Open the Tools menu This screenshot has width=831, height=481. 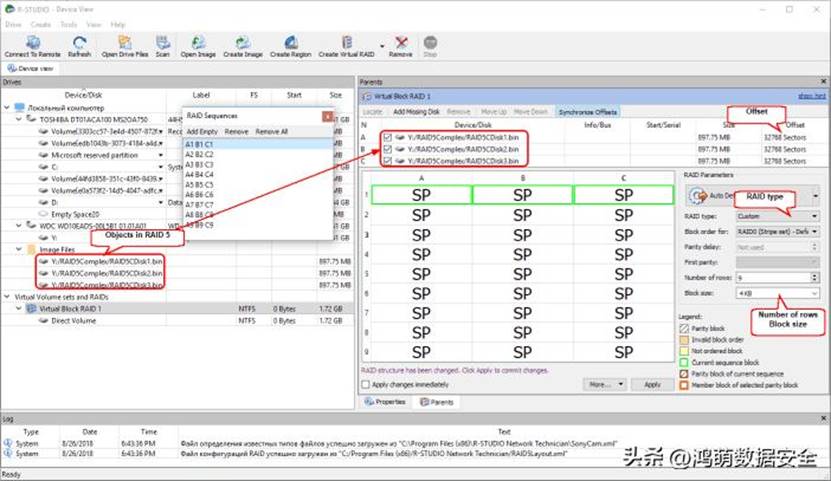pyautogui.click(x=68, y=24)
